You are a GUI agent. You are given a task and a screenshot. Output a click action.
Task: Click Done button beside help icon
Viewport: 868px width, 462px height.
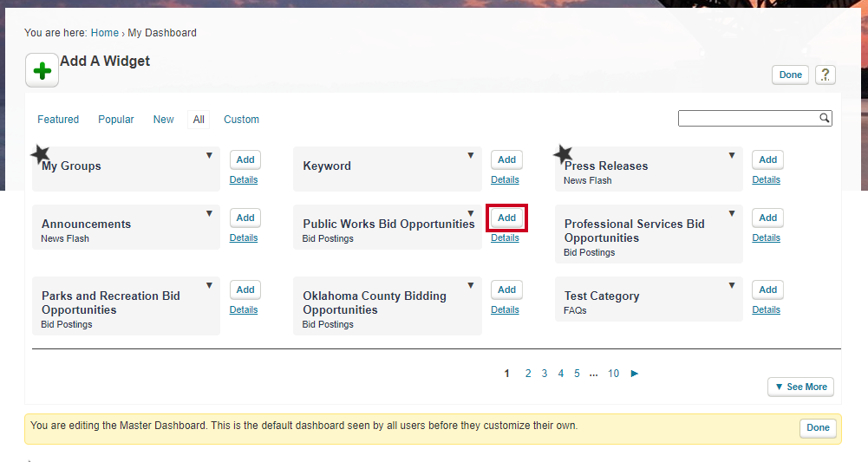point(791,75)
